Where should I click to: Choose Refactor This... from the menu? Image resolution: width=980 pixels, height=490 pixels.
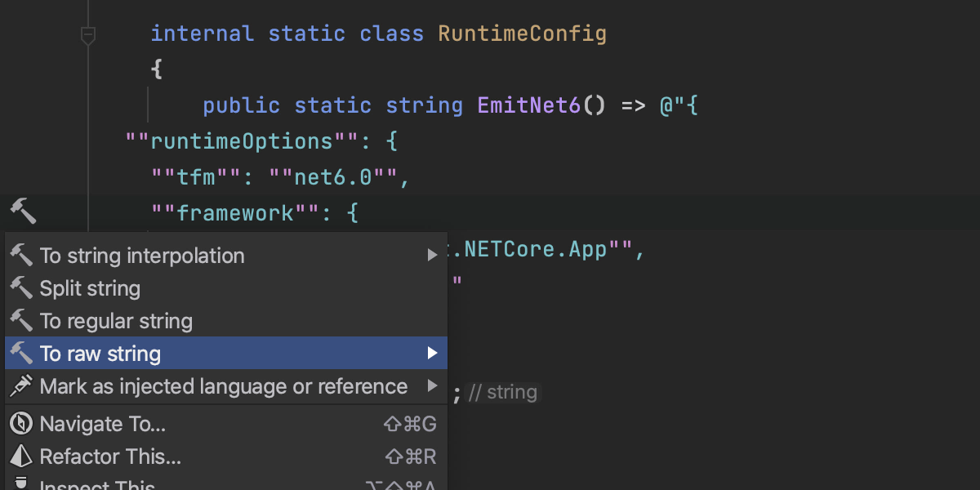(x=110, y=456)
